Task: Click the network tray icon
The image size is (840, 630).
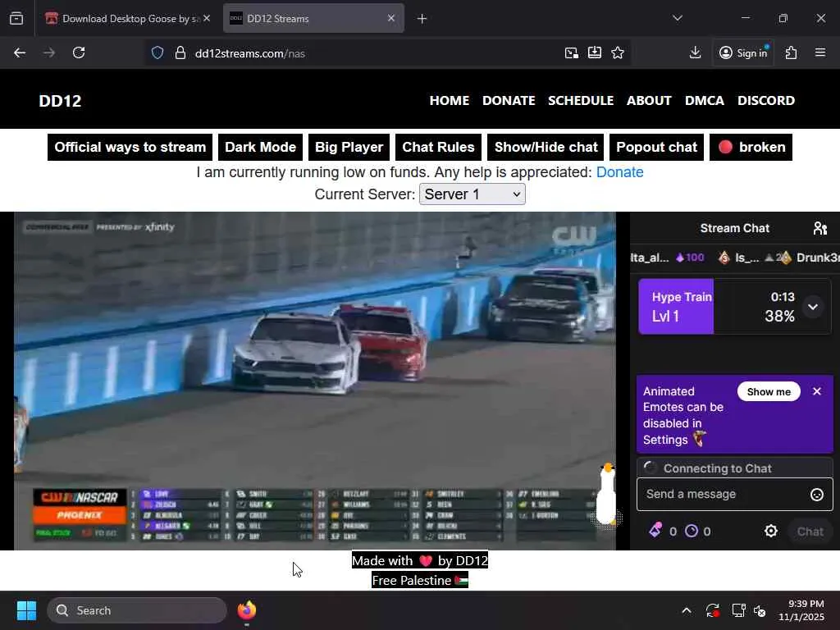Action: coord(739,610)
